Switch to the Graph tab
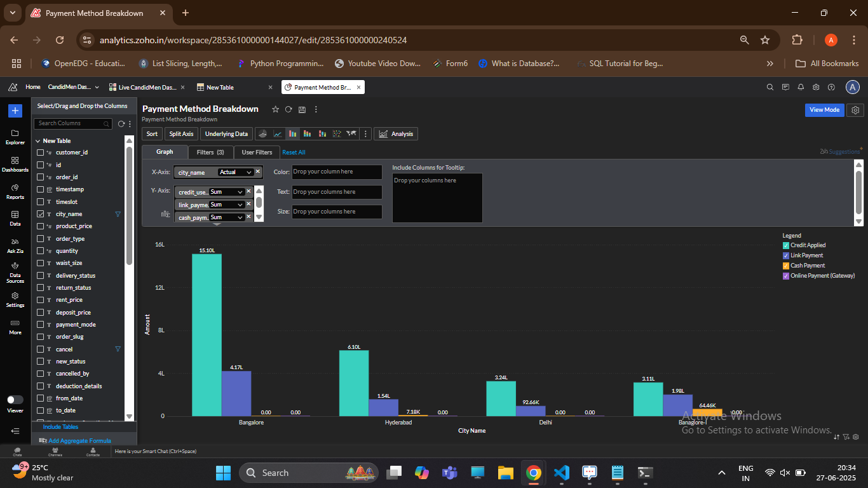The image size is (868, 488). [165, 152]
